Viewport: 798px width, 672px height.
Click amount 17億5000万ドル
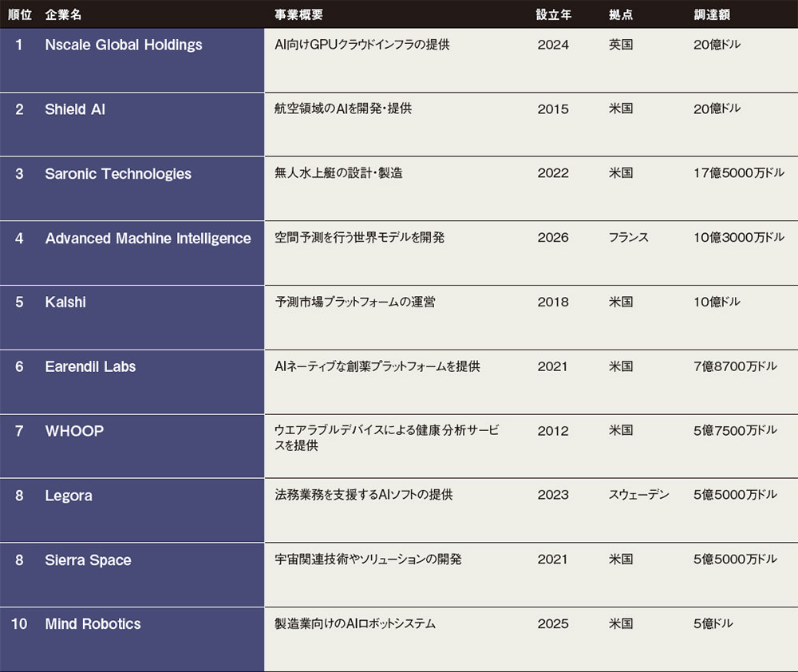[x=738, y=173]
